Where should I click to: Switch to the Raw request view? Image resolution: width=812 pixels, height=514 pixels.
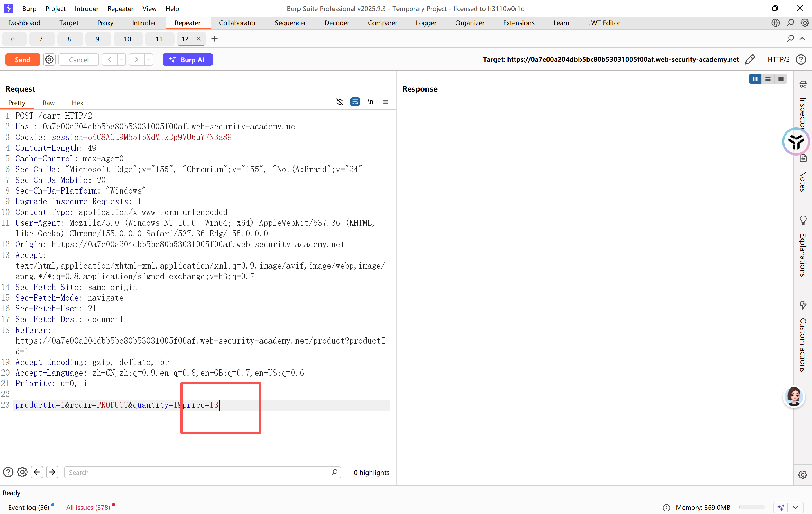pyautogui.click(x=48, y=103)
